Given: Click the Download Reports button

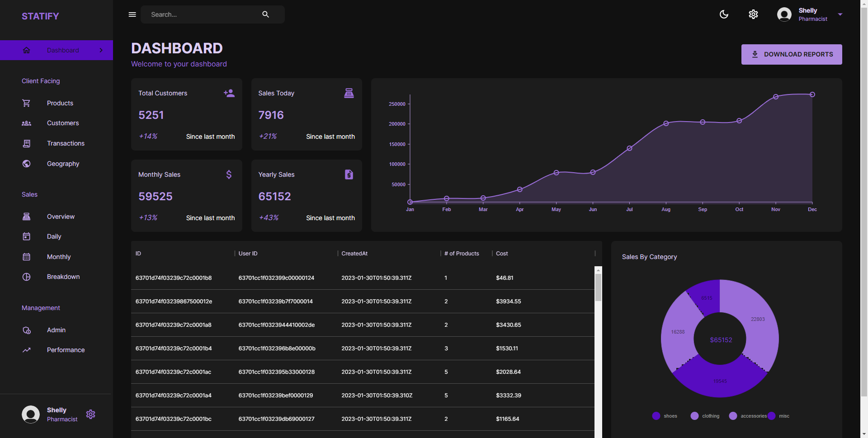Looking at the screenshot, I should point(791,54).
